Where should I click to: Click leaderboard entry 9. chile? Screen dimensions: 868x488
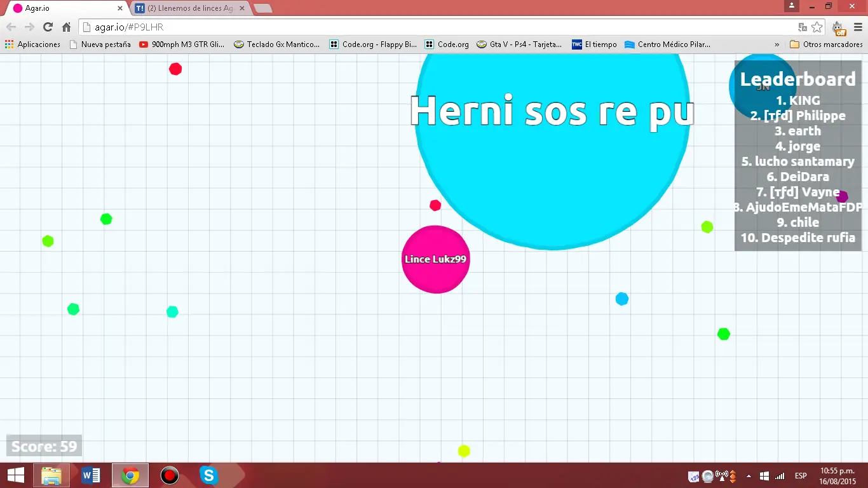pyautogui.click(x=798, y=222)
